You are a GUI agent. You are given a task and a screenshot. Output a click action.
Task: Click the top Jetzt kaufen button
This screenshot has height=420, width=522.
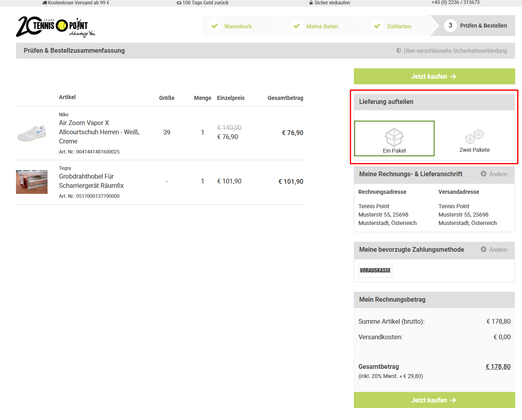tap(435, 76)
